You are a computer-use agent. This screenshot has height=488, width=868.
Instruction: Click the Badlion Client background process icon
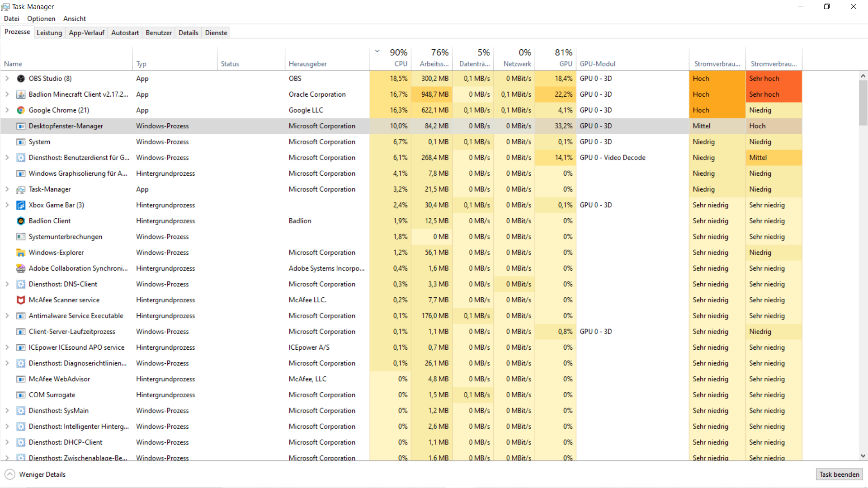click(x=21, y=221)
